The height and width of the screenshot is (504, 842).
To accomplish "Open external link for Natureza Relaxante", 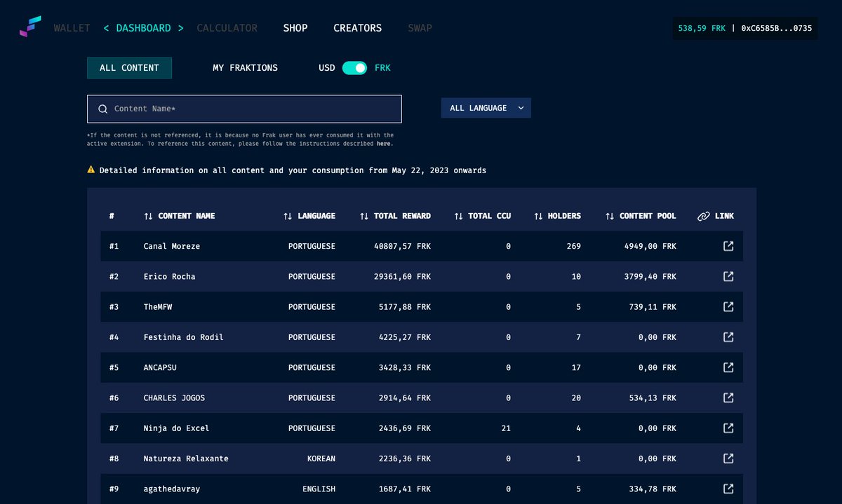I will pos(728,458).
